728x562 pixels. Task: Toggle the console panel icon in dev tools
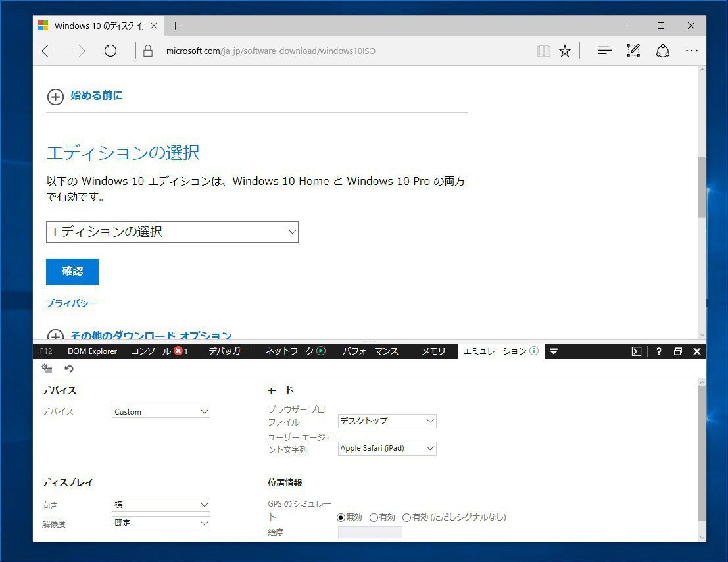636,351
